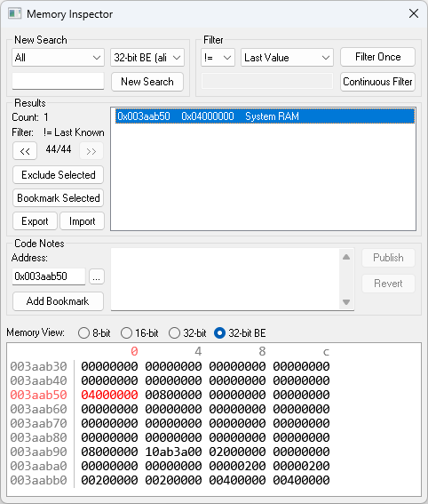
Task: Click the Memory Inspector window icon
Action: pyautogui.click(x=15, y=14)
